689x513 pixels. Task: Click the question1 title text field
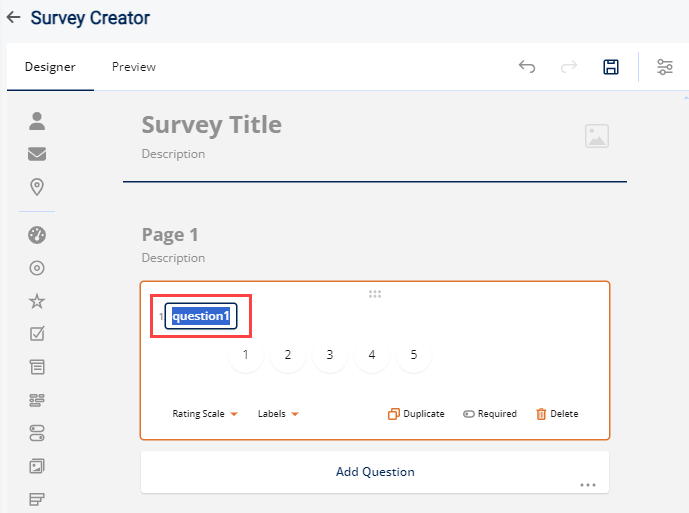click(201, 316)
